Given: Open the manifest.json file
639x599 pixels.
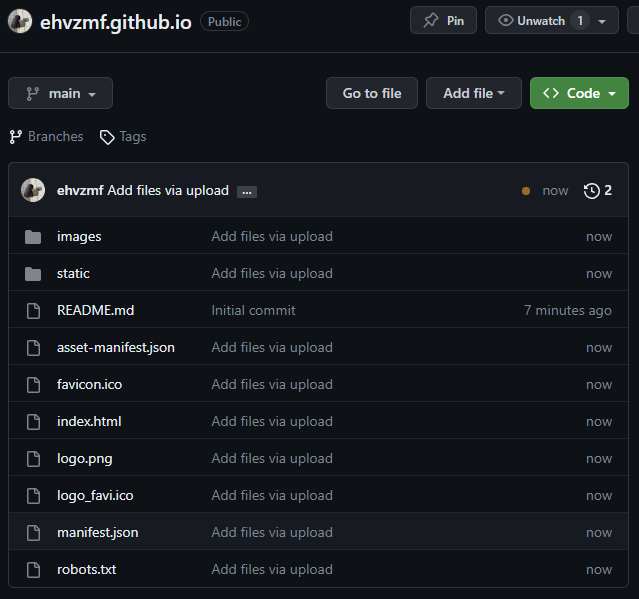Looking at the screenshot, I should (97, 533).
